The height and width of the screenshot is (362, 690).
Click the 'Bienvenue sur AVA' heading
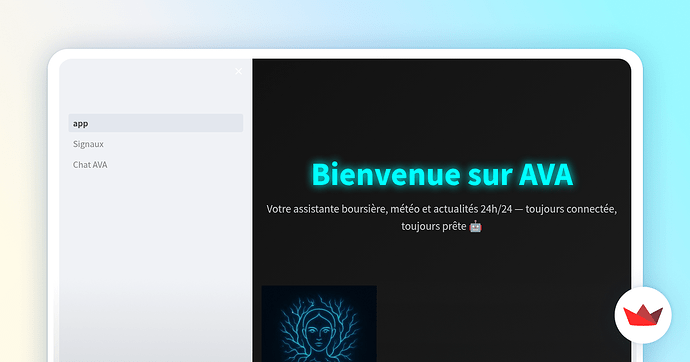tap(442, 175)
